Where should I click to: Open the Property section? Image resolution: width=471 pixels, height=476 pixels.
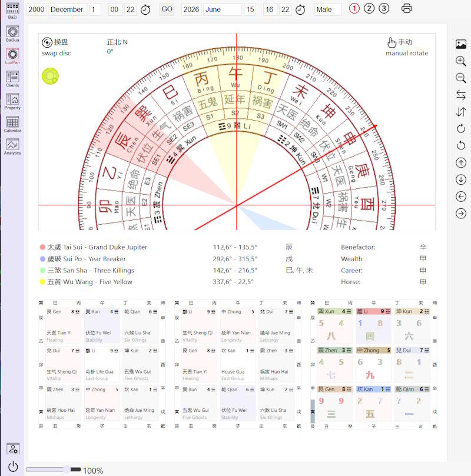tap(12, 101)
